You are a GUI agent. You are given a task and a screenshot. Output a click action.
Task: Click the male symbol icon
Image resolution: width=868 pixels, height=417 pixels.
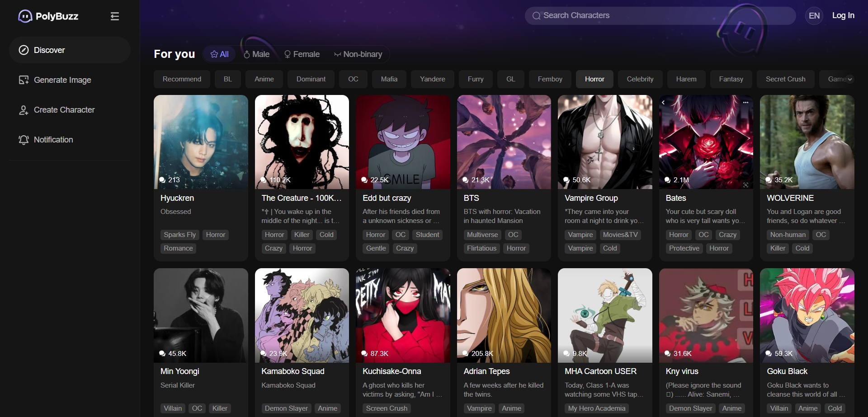[247, 54]
